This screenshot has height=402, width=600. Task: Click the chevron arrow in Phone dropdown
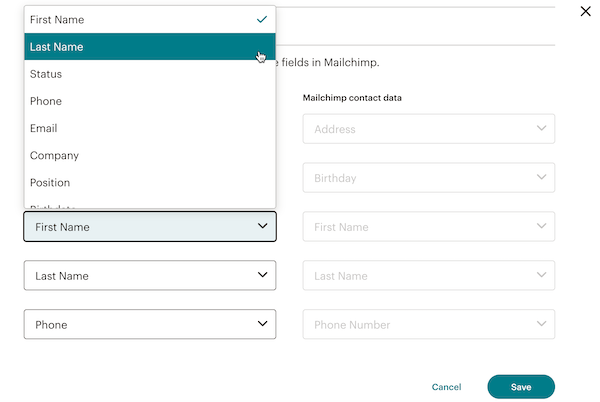(x=263, y=324)
